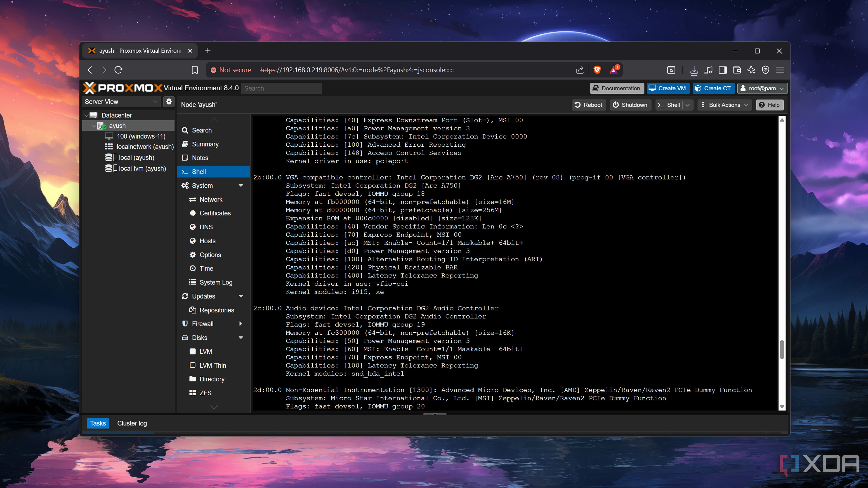Viewport: 868px width, 488px height.
Task: Collapse the System menu section
Action: [241, 185]
